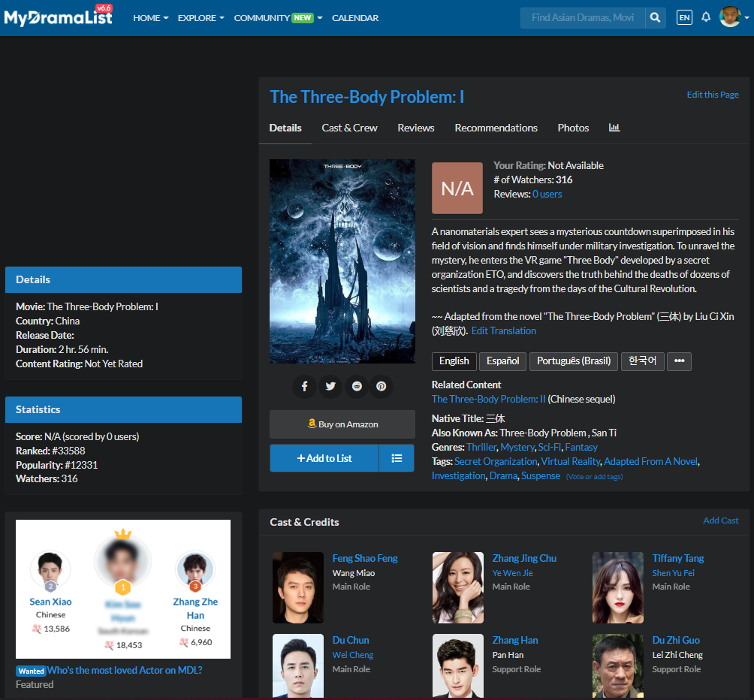Share on Reddit icon
The height and width of the screenshot is (700, 754).
tap(356, 386)
